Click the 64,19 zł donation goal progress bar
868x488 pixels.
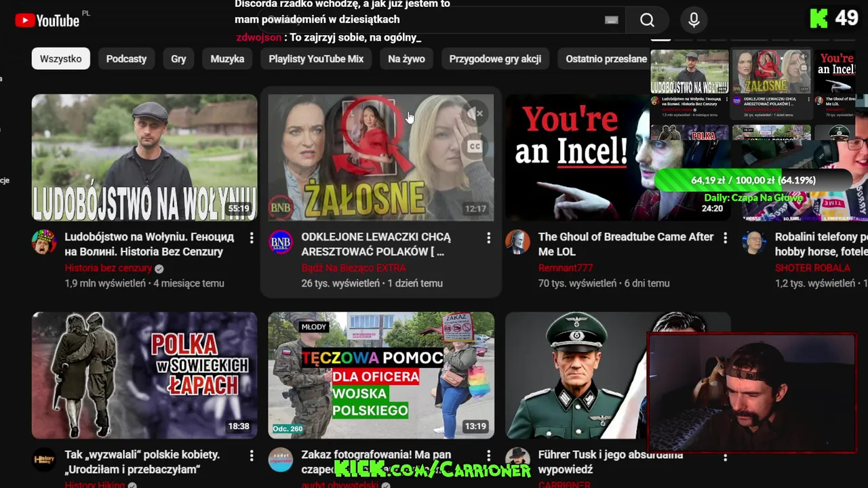click(x=753, y=180)
